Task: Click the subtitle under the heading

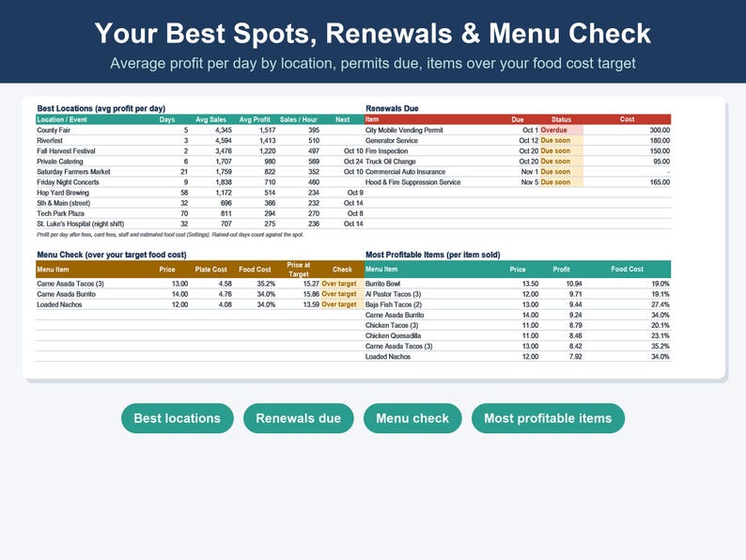Action: coord(372,63)
